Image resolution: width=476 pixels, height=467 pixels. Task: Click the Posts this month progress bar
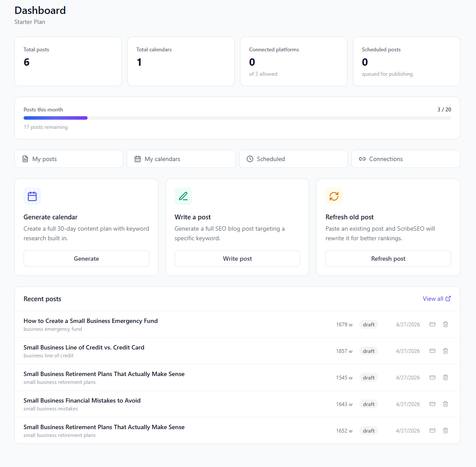tap(237, 118)
